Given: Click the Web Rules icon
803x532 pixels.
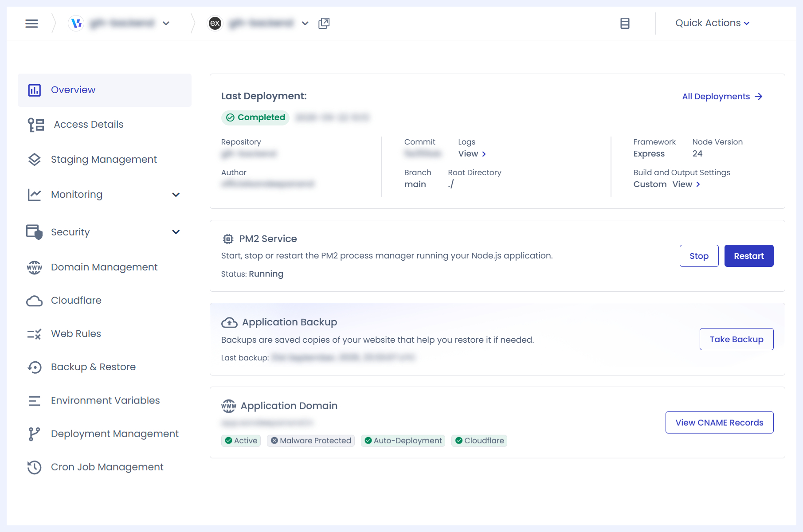Looking at the screenshot, I should pyautogui.click(x=35, y=334).
